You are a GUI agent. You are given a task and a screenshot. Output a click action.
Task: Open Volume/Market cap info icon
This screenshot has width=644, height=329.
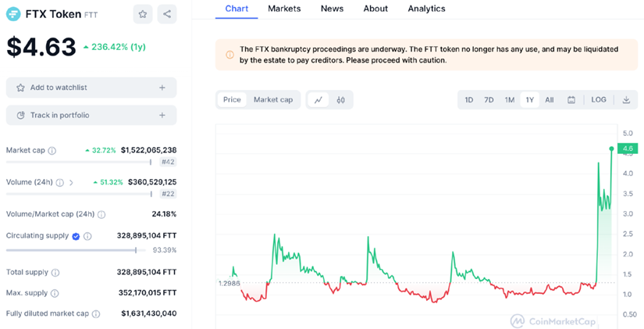point(101,214)
